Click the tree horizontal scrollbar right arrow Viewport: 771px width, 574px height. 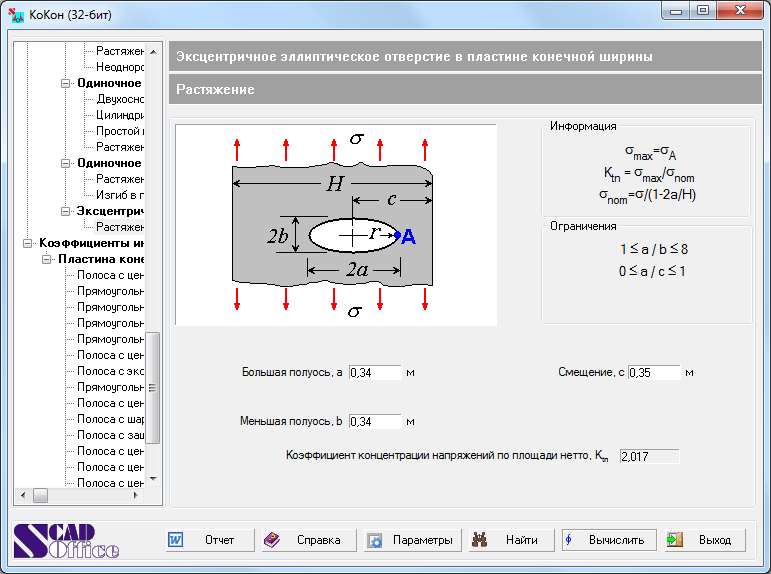coord(138,495)
